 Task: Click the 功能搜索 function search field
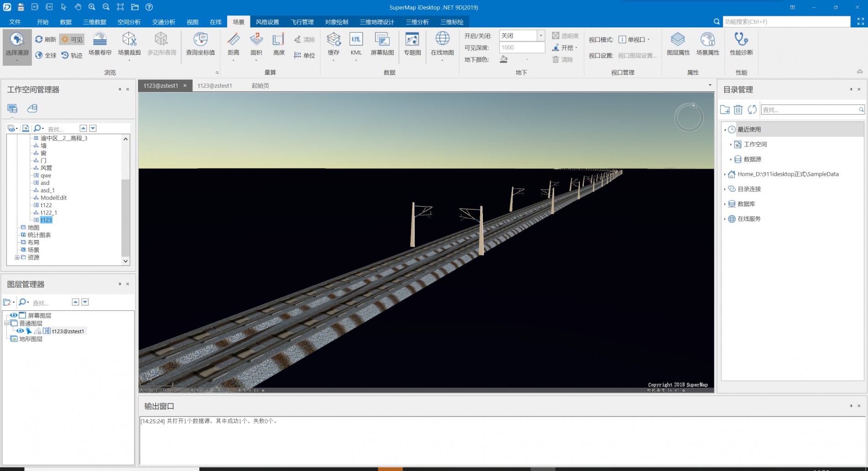[x=786, y=21]
